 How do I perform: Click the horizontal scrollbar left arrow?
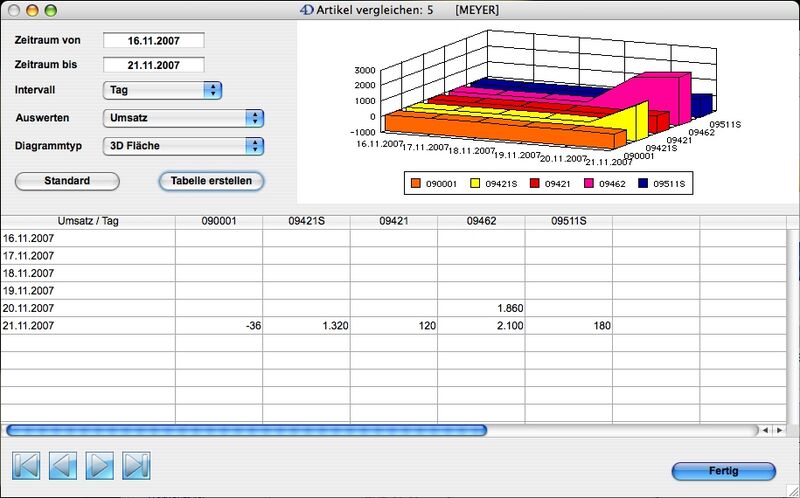(765, 430)
